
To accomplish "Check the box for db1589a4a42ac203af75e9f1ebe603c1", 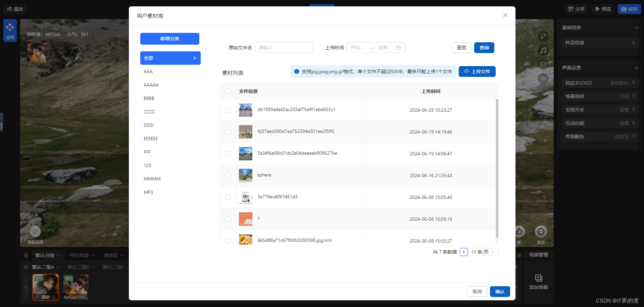I will [228, 110].
